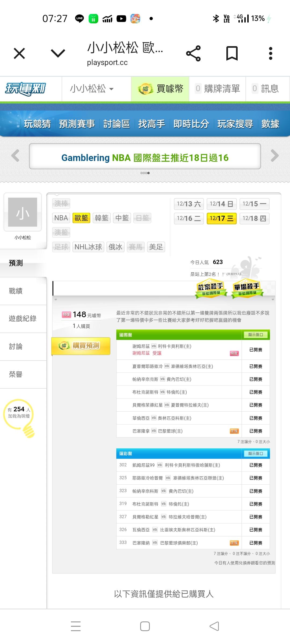Select 華倫西亞 vs 奧林匹亞科斯 row
The image size is (290, 644).
pos(193,418)
